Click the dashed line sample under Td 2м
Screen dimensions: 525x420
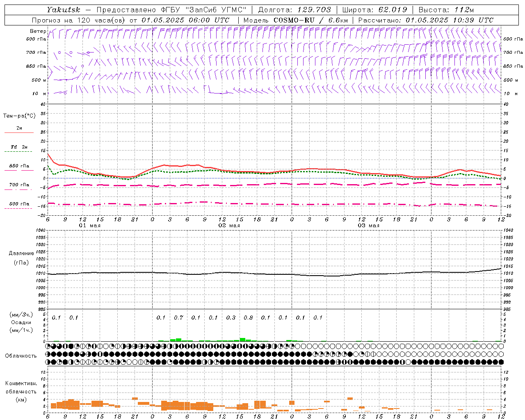coord(18,152)
